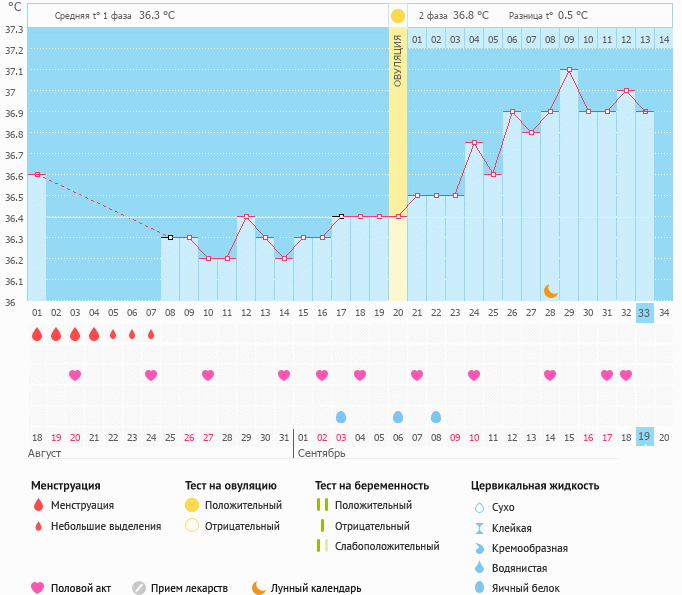The width and height of the screenshot is (682, 595).
Task: Select the highlighted date 19 in September
Action: [645, 437]
